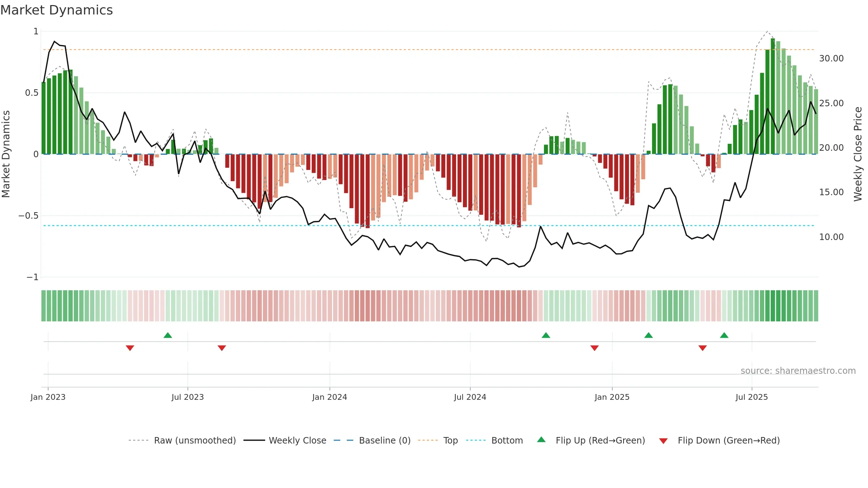Click the 20.00 price axis tick

coord(831,147)
